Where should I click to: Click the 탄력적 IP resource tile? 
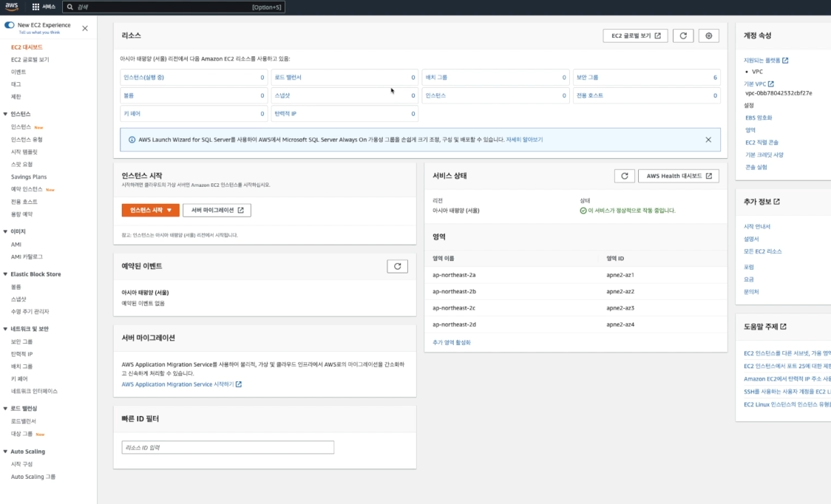(x=345, y=113)
